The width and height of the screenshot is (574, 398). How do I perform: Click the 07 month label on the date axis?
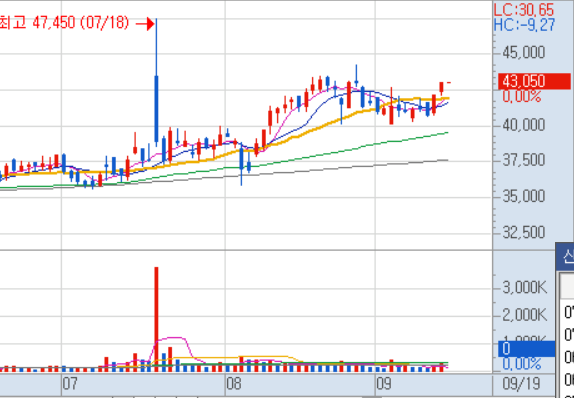coord(70,384)
